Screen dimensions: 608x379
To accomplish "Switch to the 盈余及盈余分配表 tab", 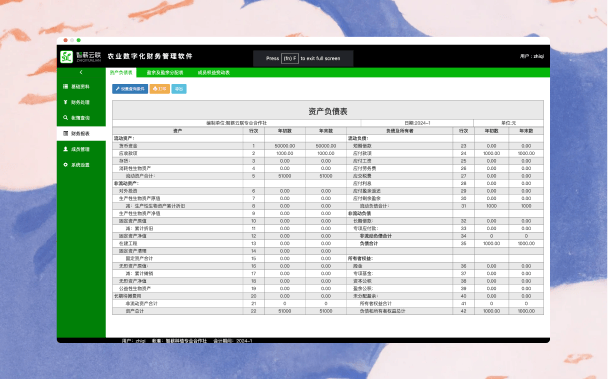I will (165, 73).
